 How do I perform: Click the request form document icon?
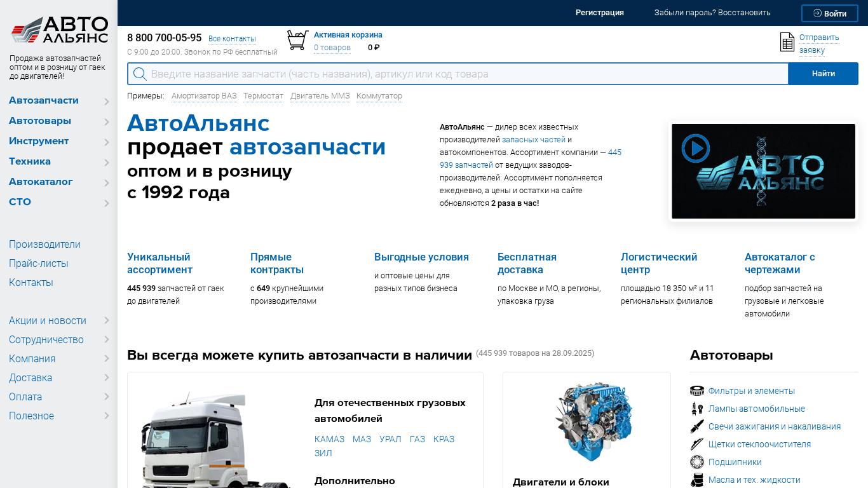787,42
